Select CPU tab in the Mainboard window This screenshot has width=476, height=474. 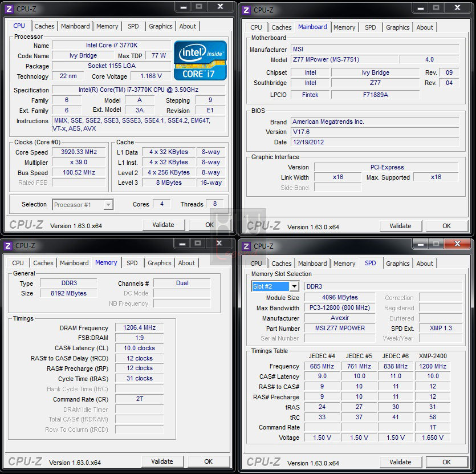[256, 27]
